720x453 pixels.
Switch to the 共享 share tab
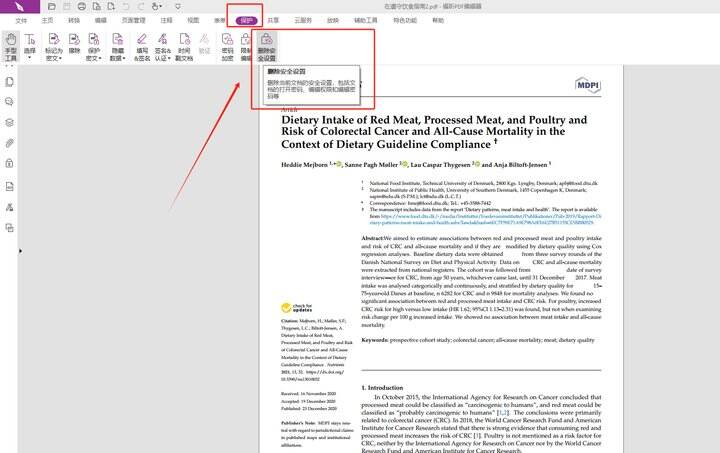coord(273,21)
